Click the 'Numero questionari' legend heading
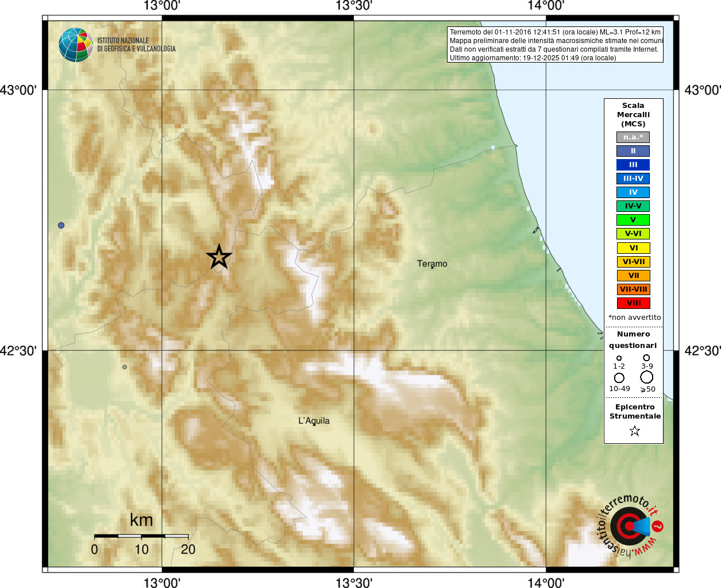 click(x=633, y=339)
